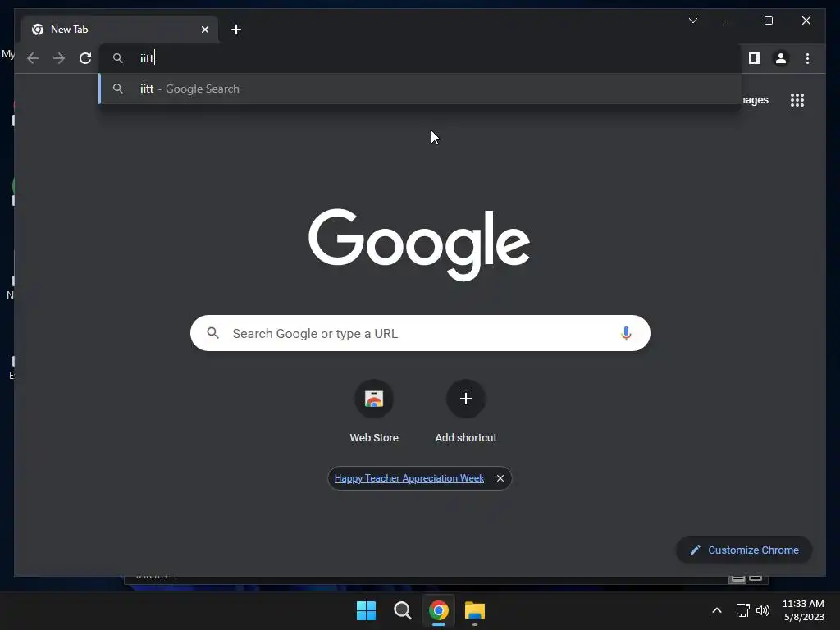Open the Chrome three-dot menu
The height and width of the screenshot is (630, 840).
[x=807, y=58]
